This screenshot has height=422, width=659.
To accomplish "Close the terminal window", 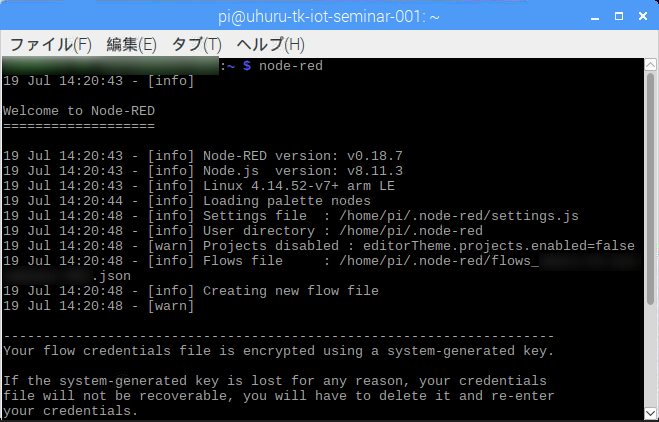I will (x=641, y=15).
